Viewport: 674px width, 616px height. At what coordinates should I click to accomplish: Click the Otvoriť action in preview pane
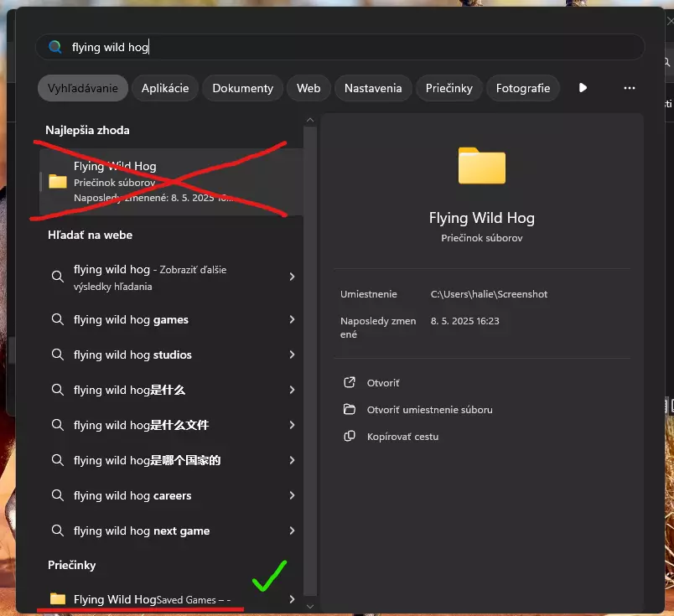(x=383, y=383)
